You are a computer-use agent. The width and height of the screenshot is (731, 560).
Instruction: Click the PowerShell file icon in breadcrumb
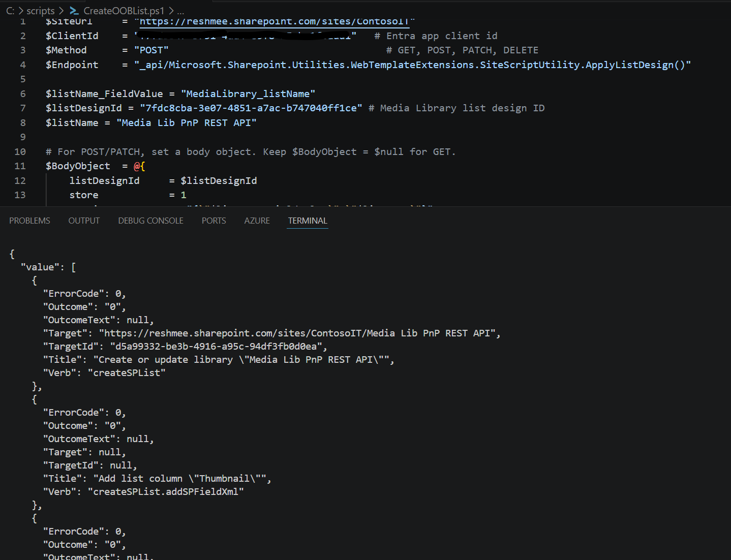pos(74,11)
